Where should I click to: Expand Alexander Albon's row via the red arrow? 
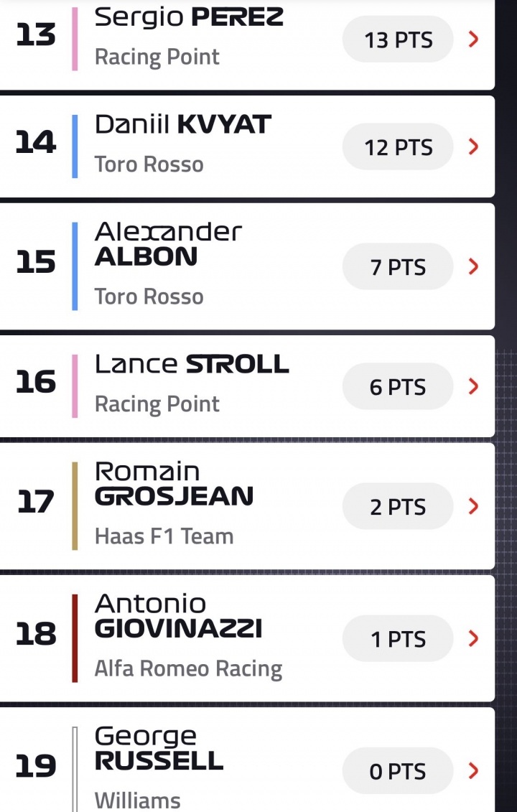(x=473, y=266)
